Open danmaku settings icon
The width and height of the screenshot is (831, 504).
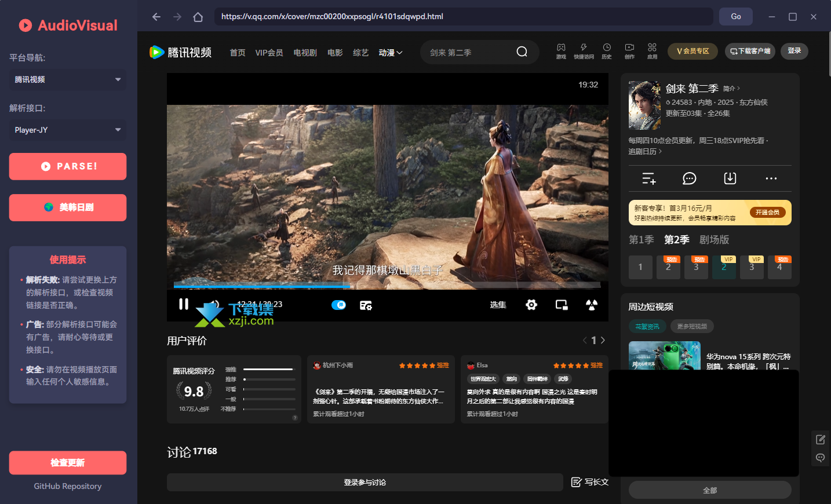tap(366, 305)
